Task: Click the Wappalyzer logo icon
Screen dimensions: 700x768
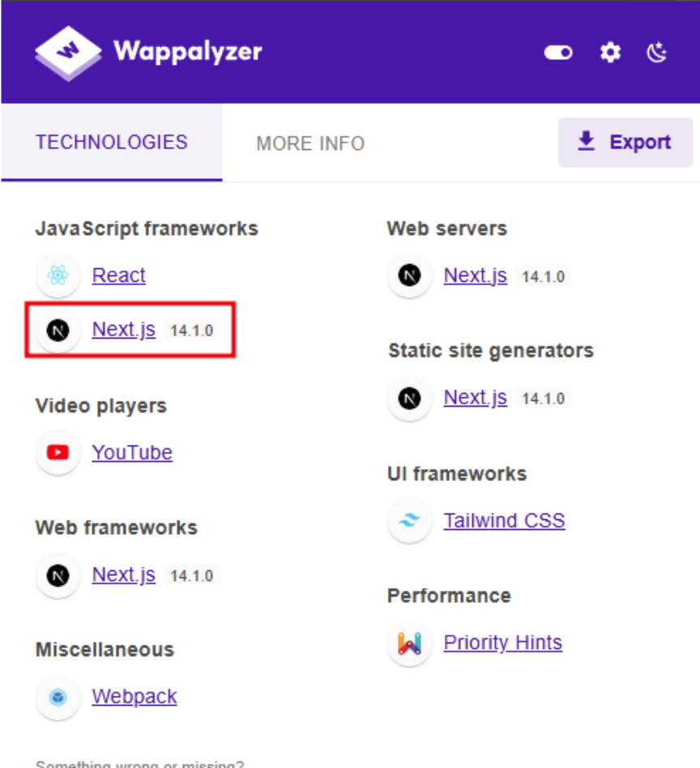Action: pyautogui.click(x=68, y=53)
